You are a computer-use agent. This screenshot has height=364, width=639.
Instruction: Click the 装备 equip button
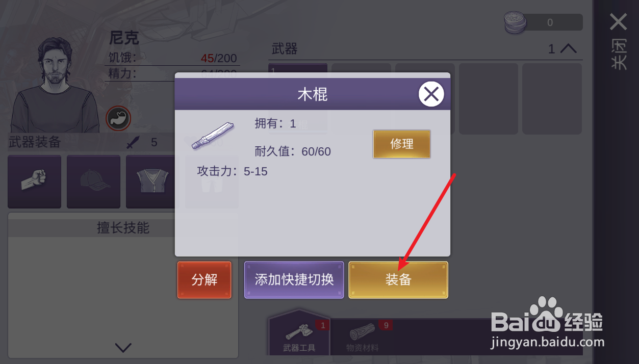tap(398, 280)
